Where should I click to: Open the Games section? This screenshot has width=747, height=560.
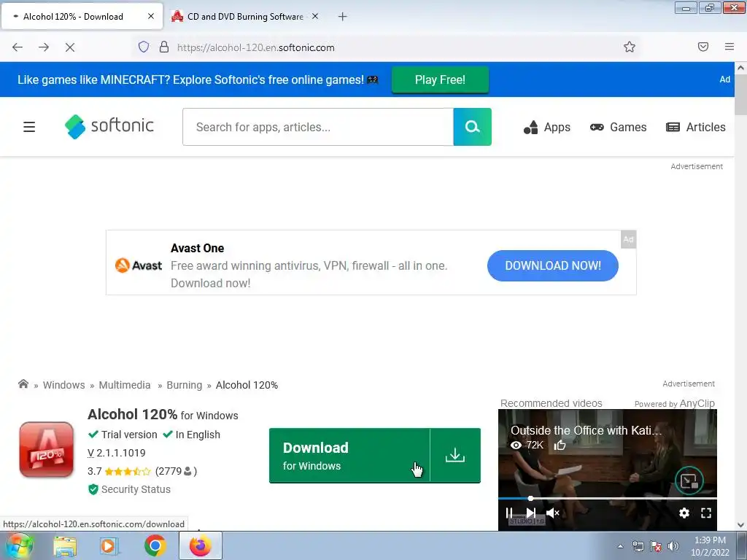618,127
